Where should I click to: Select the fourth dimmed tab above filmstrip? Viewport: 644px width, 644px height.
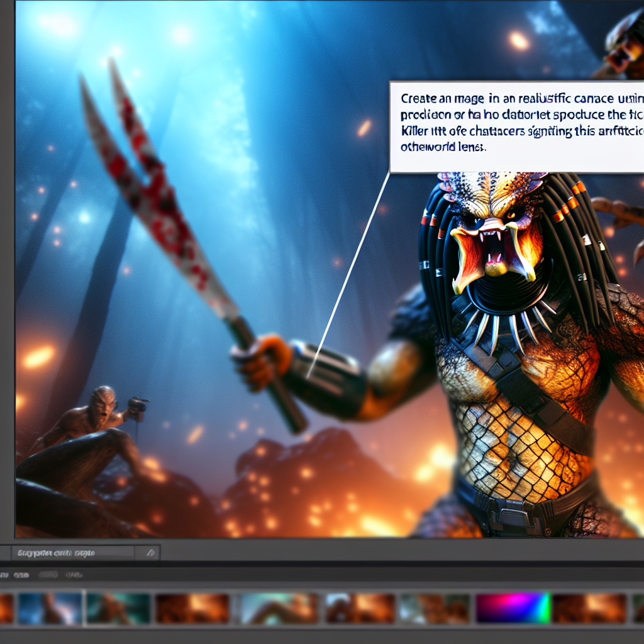click(74, 575)
